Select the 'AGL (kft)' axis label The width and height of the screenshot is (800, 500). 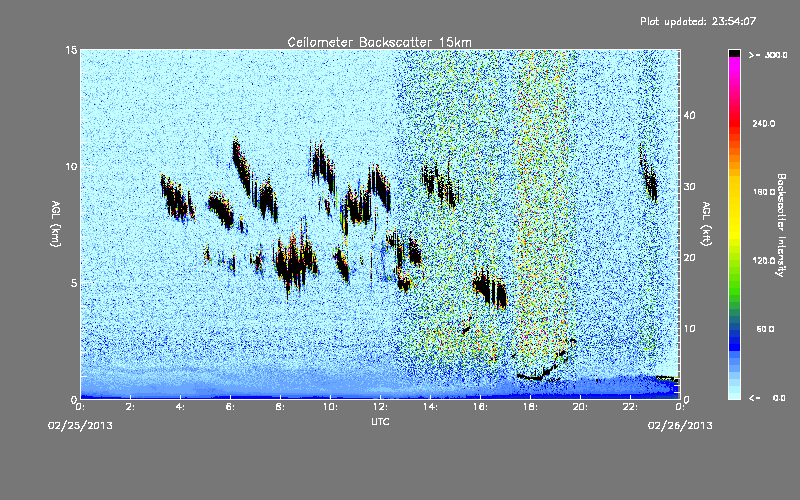[706, 224]
